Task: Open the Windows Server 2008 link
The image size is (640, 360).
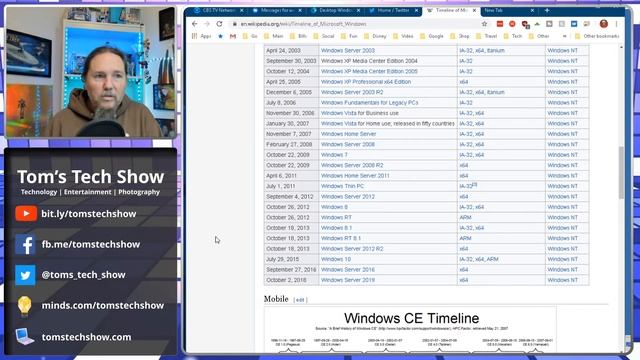Action: (x=347, y=144)
